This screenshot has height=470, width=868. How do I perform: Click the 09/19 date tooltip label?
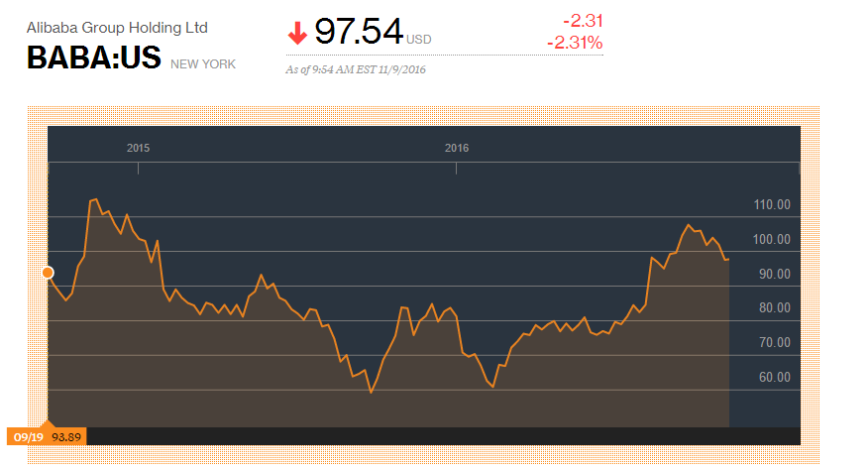[x=28, y=437]
